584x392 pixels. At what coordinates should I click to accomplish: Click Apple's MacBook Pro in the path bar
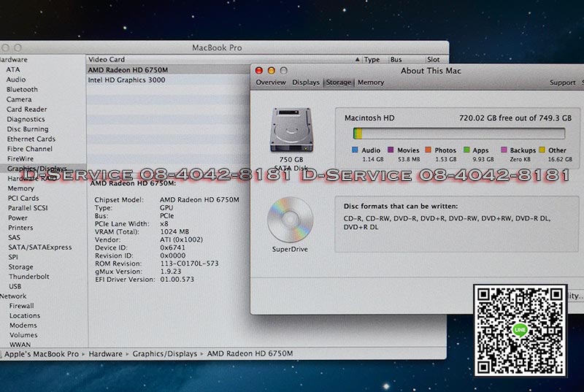[42, 353]
